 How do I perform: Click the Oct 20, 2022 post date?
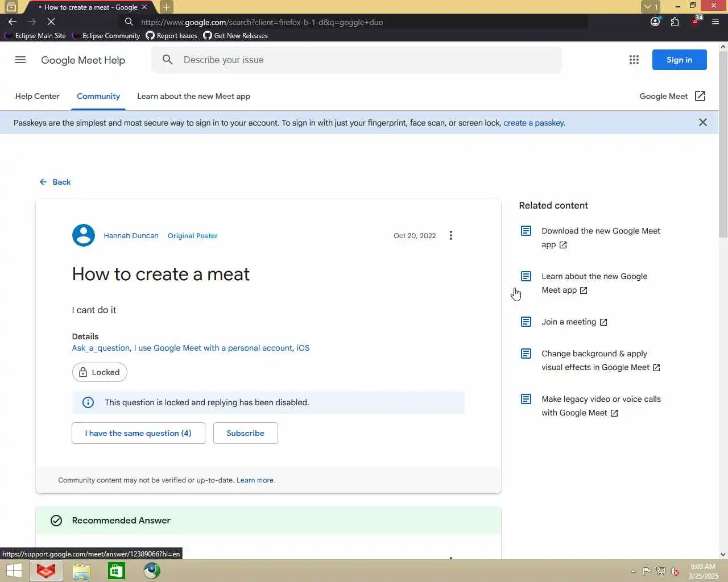415,235
